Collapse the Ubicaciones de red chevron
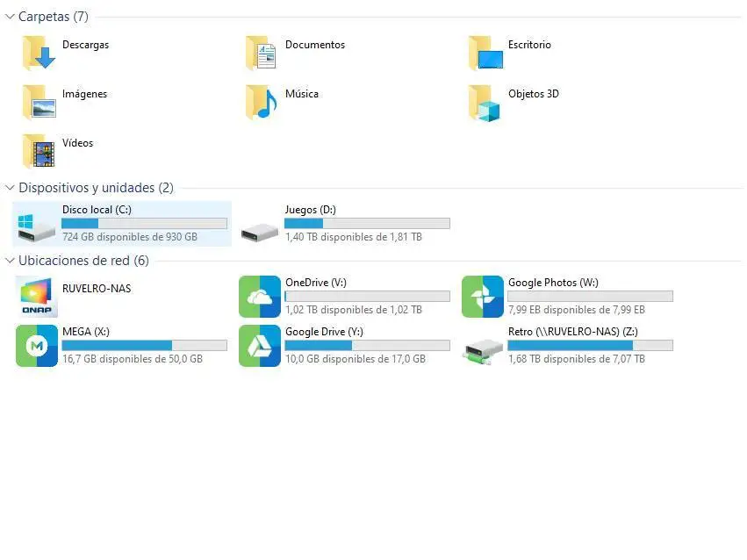This screenshot has width=747, height=560. tap(10, 261)
